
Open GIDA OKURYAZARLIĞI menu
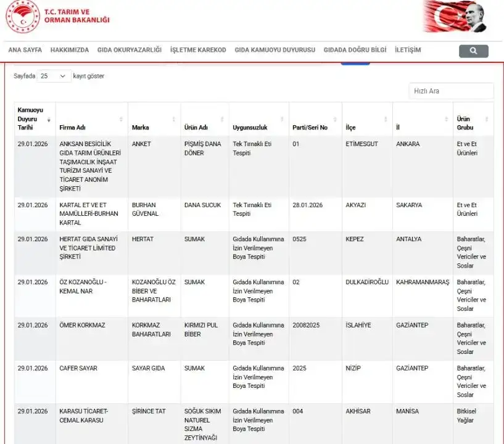point(130,50)
